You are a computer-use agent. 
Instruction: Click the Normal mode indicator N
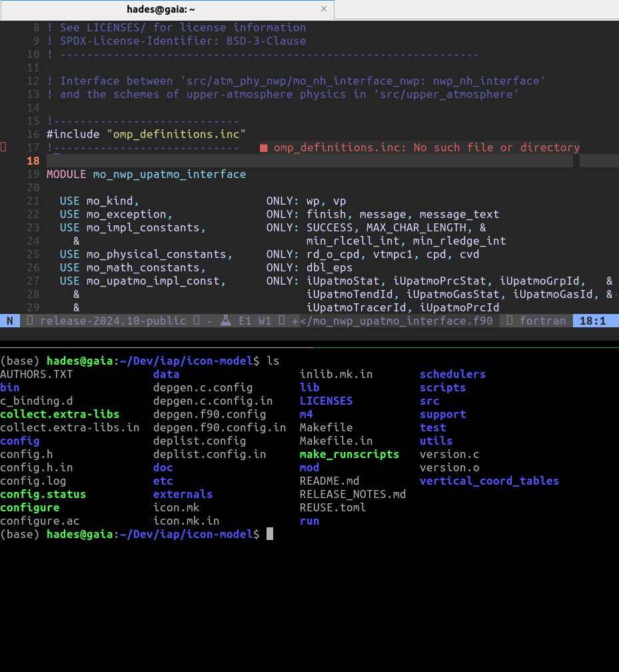tap(9, 321)
